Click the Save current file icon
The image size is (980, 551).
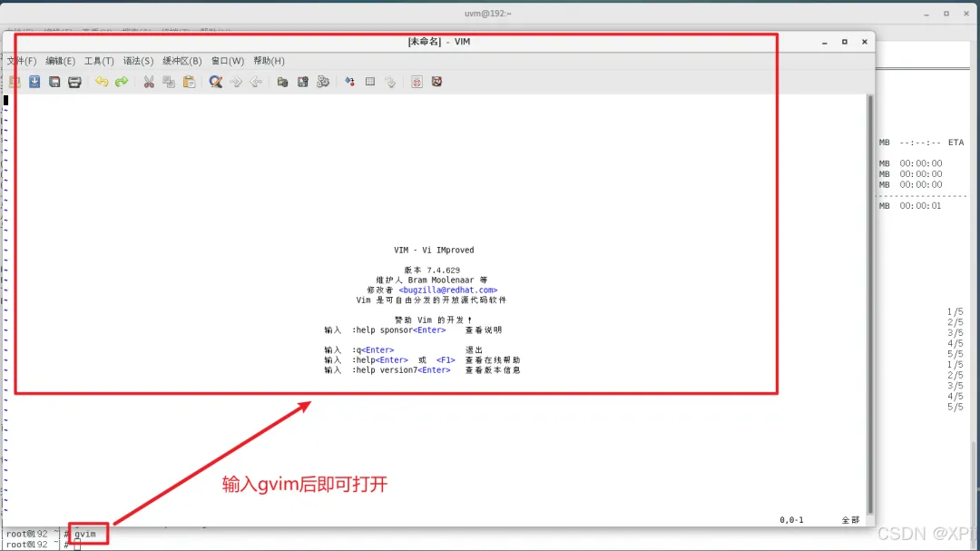34,82
